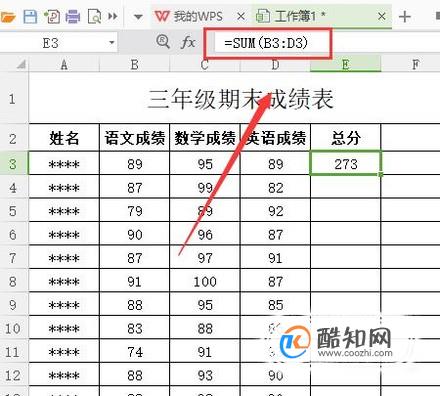Expand more toolbar commands chevron

pyautogui.click(x=113, y=16)
